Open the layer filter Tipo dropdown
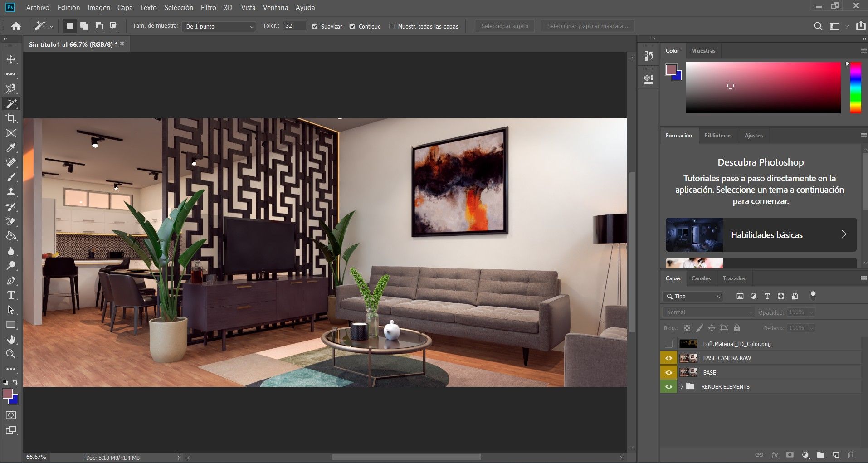Viewport: 868px width, 463px height. click(x=692, y=297)
